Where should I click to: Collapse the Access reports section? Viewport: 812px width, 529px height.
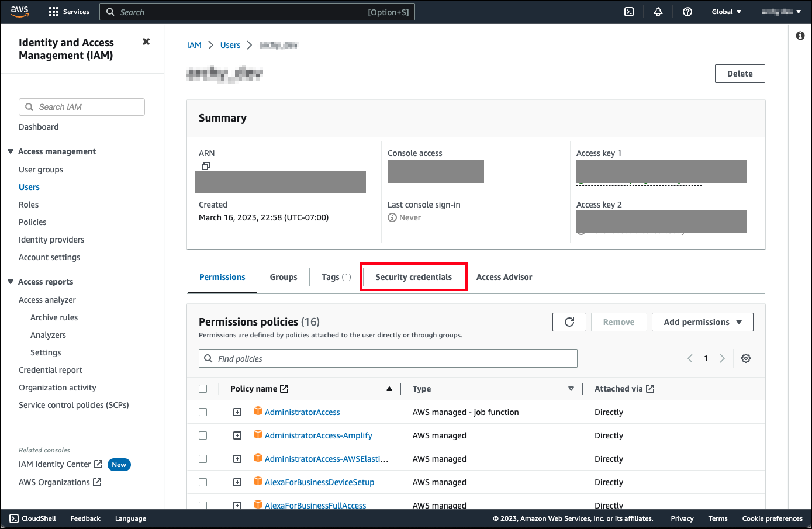pos(11,282)
